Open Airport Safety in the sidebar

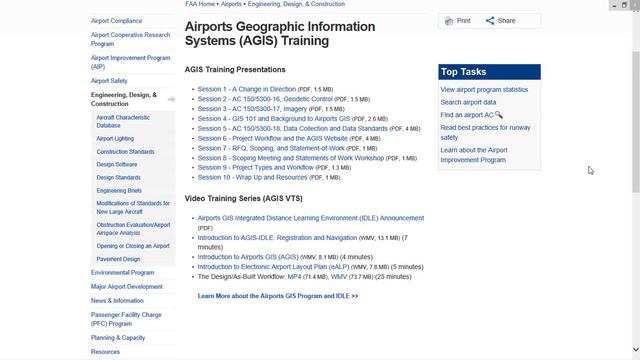(x=109, y=81)
